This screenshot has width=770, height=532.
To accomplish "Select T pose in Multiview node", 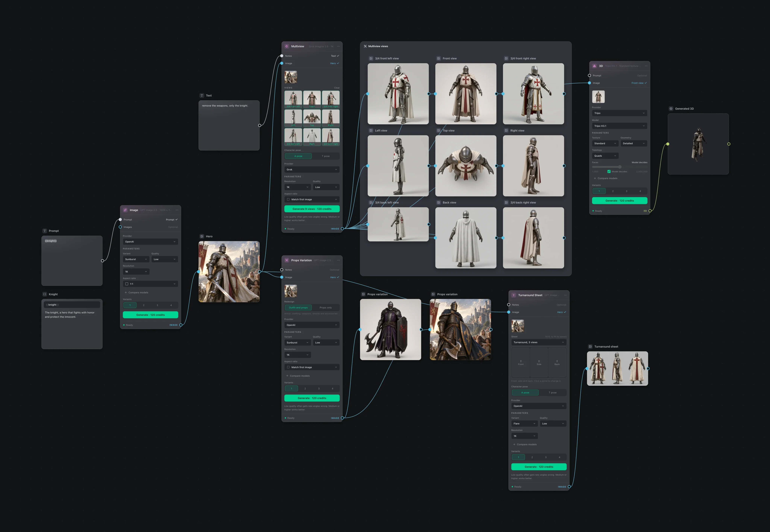I will pos(326,156).
